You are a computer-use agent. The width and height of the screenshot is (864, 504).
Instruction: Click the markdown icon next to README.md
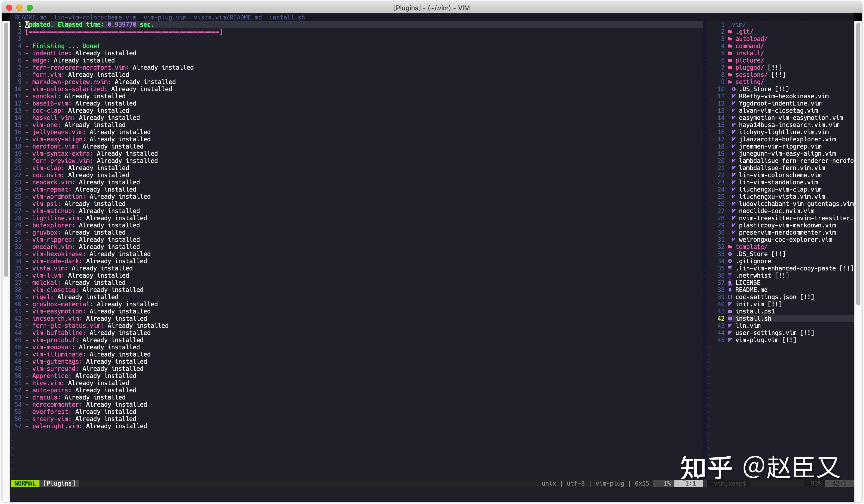(730, 290)
